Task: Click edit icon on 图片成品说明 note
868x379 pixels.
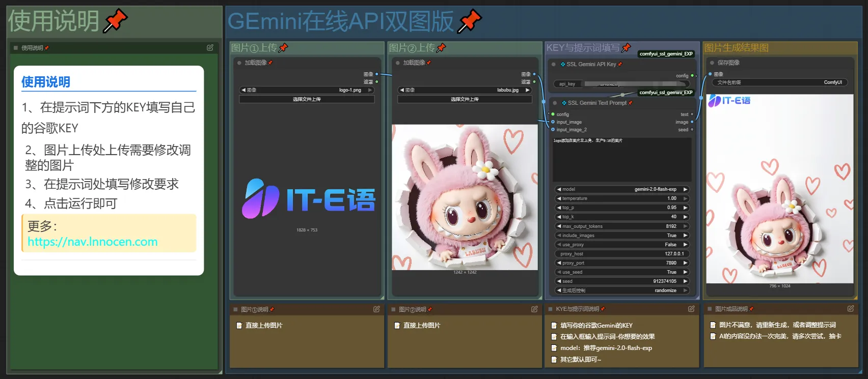Action: [x=851, y=309]
